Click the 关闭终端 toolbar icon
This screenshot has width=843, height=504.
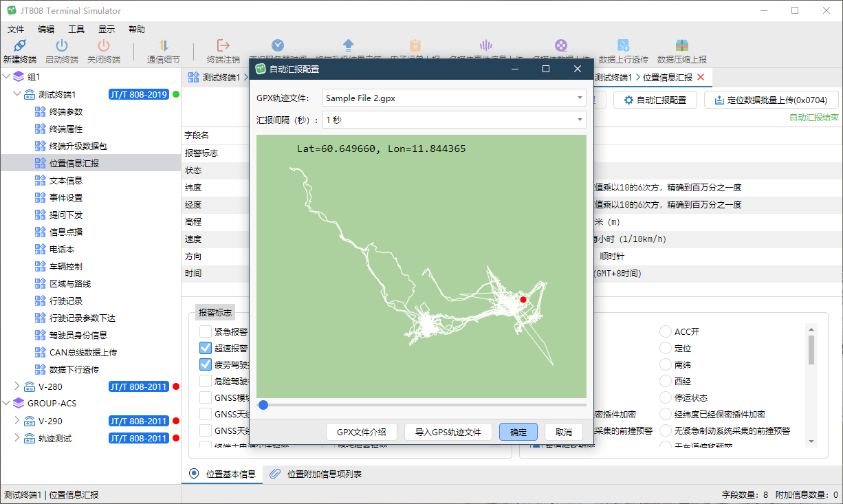[103, 46]
